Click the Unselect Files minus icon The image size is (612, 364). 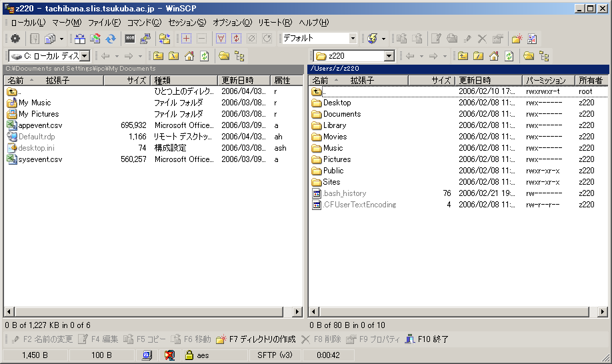tap(202, 39)
